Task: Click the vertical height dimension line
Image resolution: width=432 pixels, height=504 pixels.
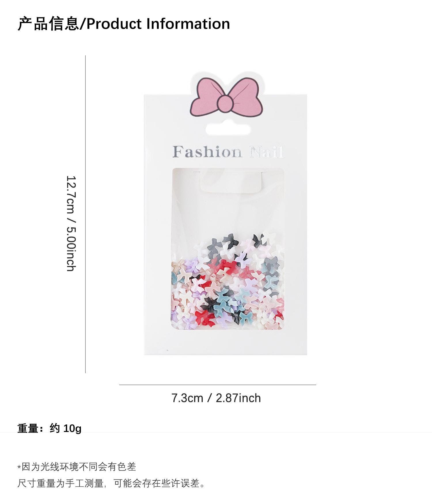Action: click(86, 214)
